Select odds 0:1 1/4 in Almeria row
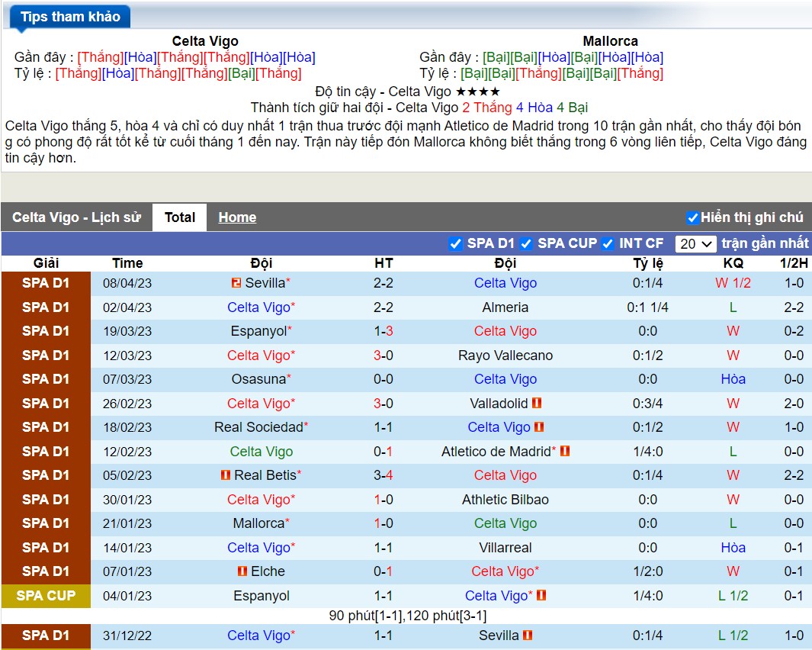812x650 pixels. pos(648,307)
